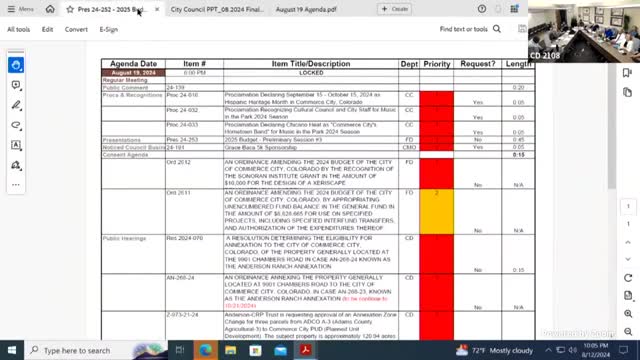Click the orange priority cell for Ord 2011
This screenshot has height=360, width=640.
(436, 211)
